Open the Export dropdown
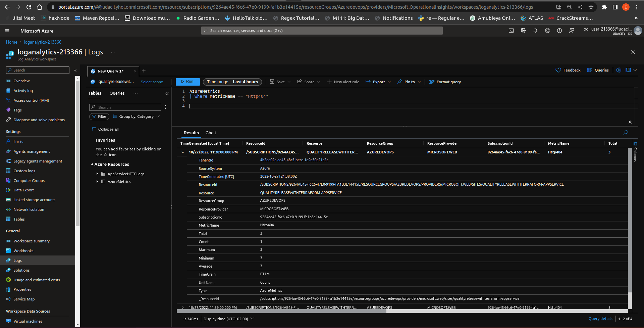Viewport: 644px width, 328px height. [x=378, y=82]
